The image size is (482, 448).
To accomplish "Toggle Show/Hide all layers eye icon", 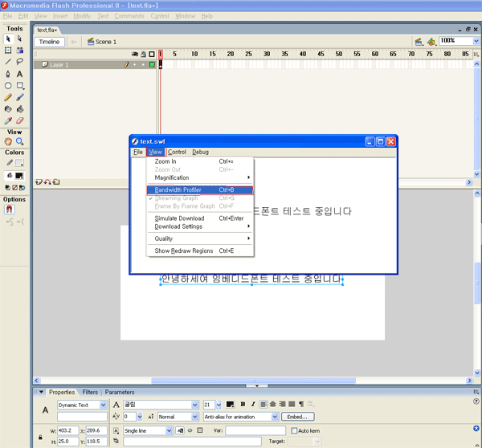I will (x=135, y=54).
